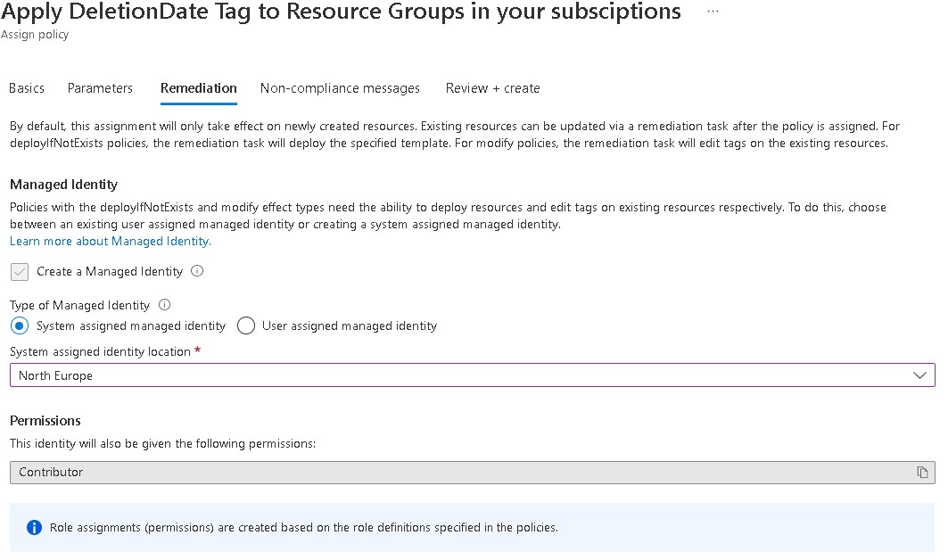This screenshot has width=948, height=560.
Task: Click info icon beside Create a Managed Identity
Action: click(197, 271)
